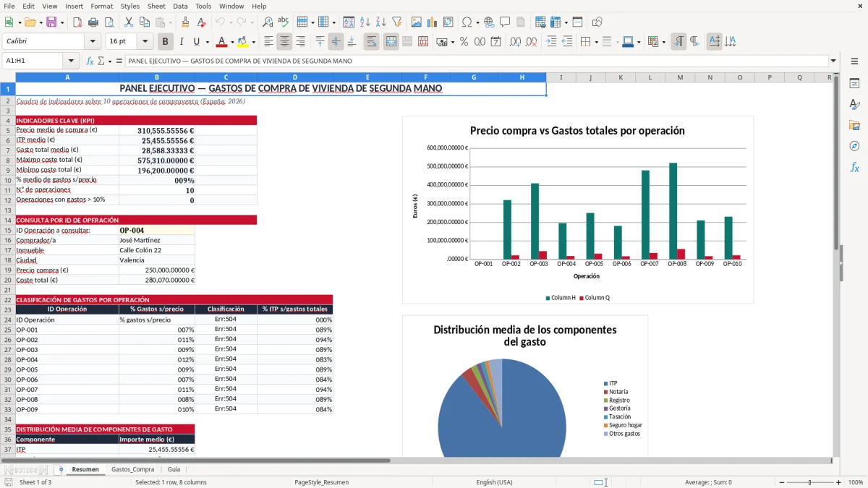The image size is (868, 488).
Task: Click Draw Functions shapes icon
Action: [597, 22]
